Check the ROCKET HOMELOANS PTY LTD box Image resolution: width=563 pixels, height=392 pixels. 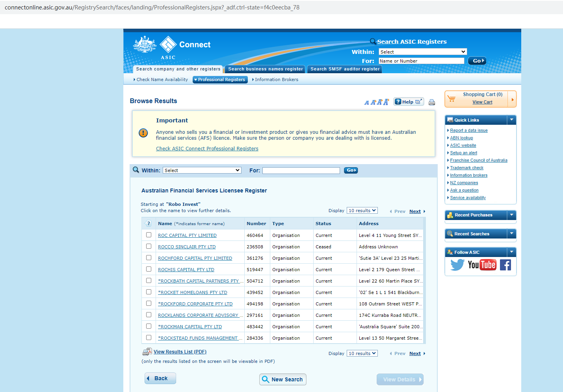pyautogui.click(x=149, y=292)
